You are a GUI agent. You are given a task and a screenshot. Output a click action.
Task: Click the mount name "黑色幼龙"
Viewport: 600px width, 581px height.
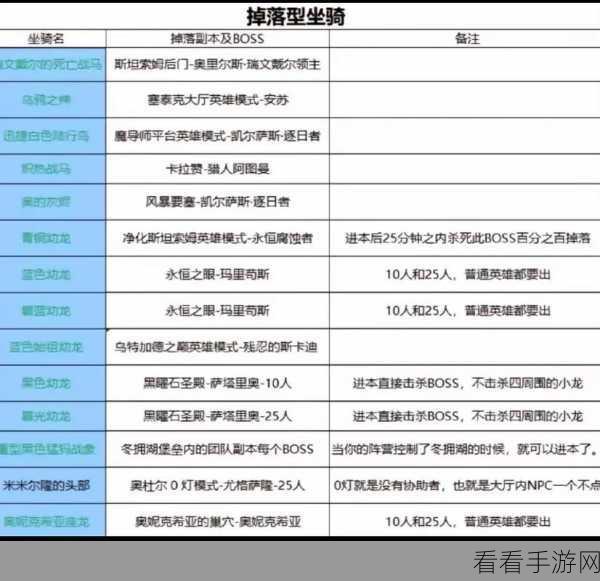(46, 383)
